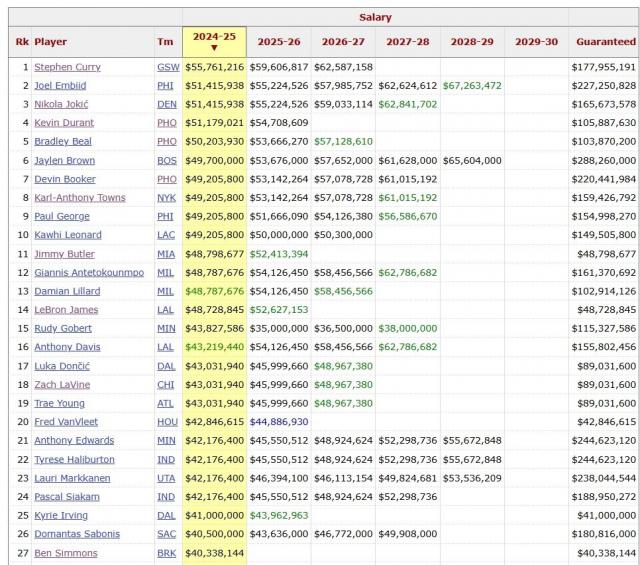This screenshot has height=565, width=640.
Task: Click the Player column header
Action: pyautogui.click(x=51, y=42)
